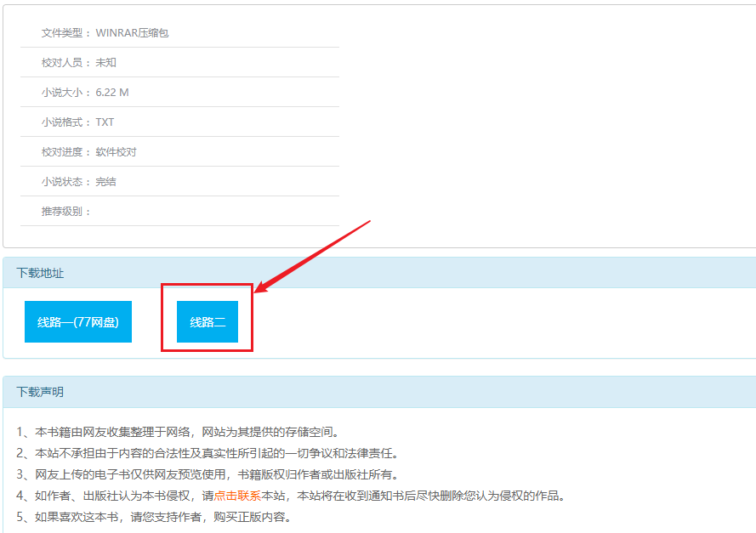This screenshot has height=533, width=756.
Task: Click the 线路二 download button
Action: point(207,322)
